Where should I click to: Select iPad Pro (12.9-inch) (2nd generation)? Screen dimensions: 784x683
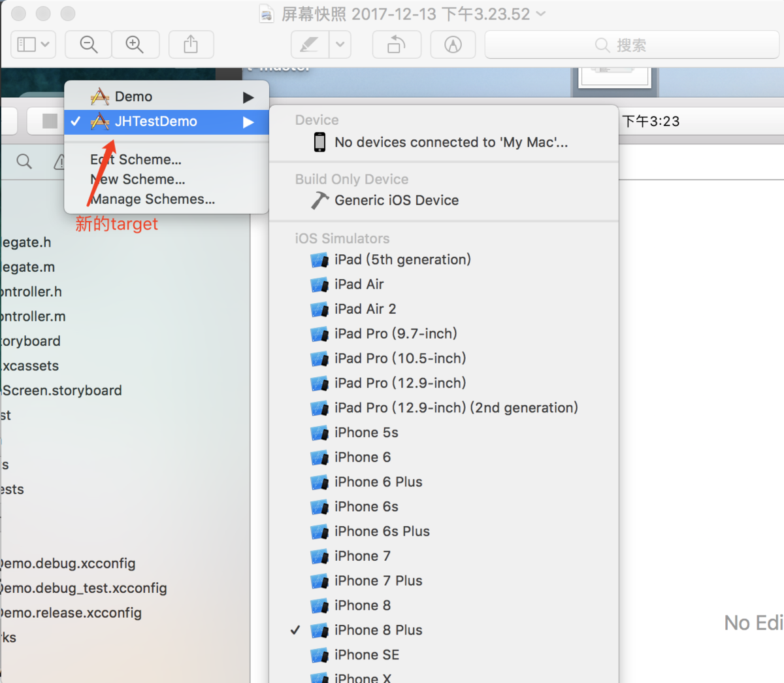(x=444, y=408)
